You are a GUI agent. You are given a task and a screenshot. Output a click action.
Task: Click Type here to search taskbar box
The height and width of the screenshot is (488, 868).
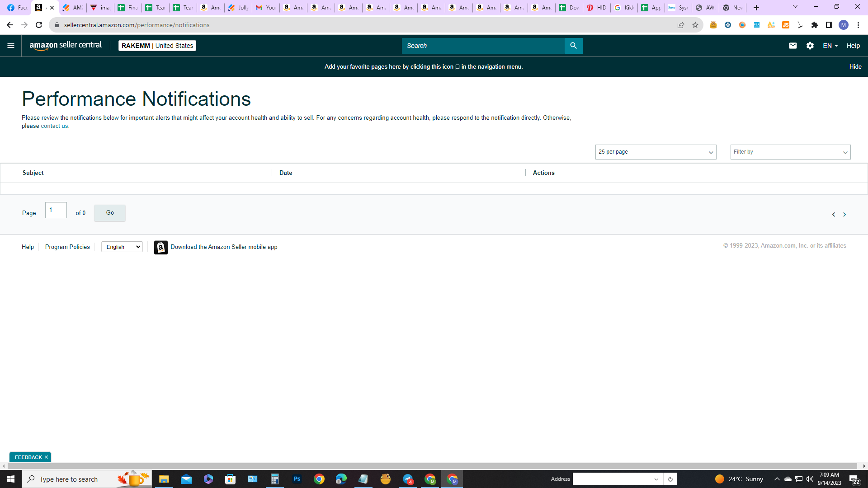(87, 479)
